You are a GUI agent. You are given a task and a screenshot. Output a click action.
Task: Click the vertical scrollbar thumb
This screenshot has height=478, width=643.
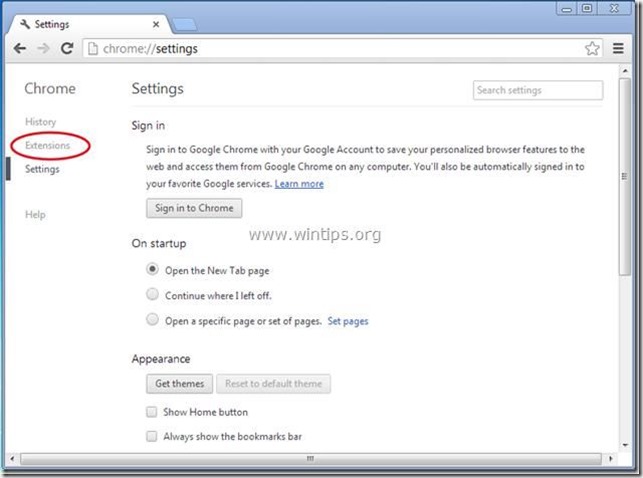(x=625, y=177)
